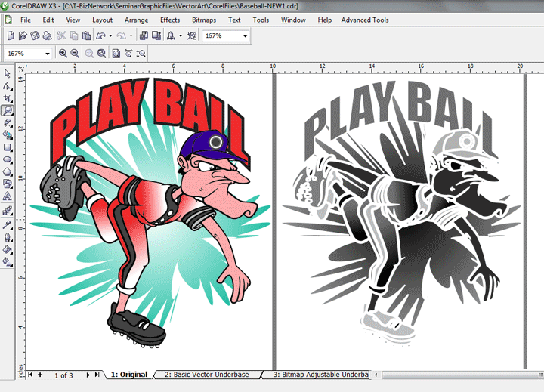This screenshot has height=392, width=544.
Task: Zoom to all objects
Action: tap(102, 54)
